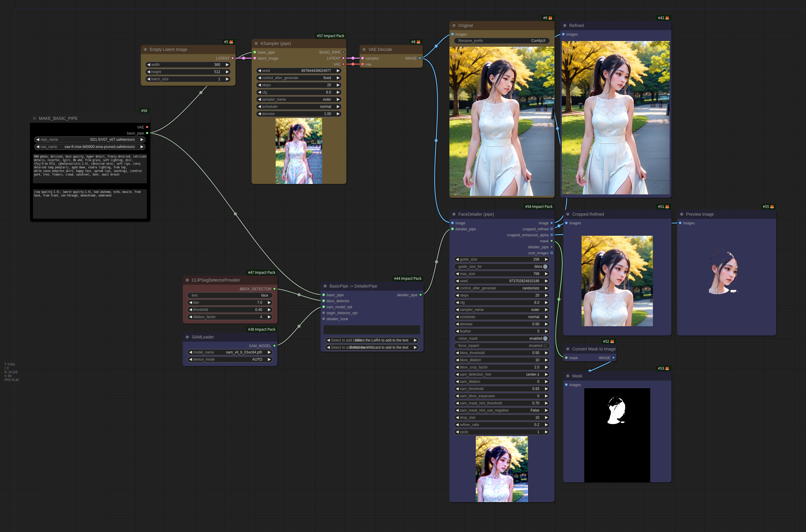Toggle noise_mask enabled switch
The image size is (806, 532).
tap(545, 338)
